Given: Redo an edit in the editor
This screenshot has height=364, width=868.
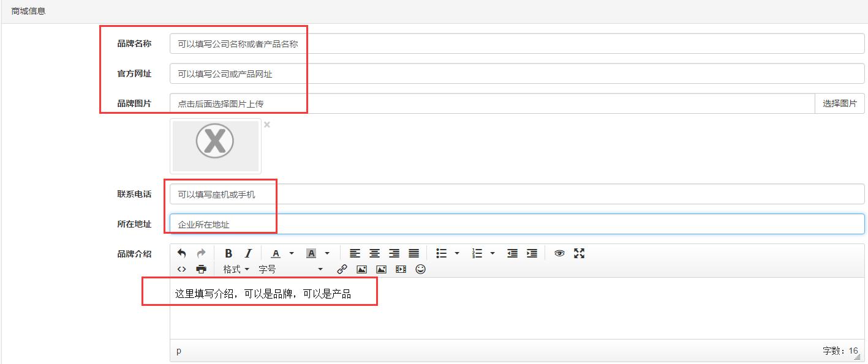Looking at the screenshot, I should [200, 252].
